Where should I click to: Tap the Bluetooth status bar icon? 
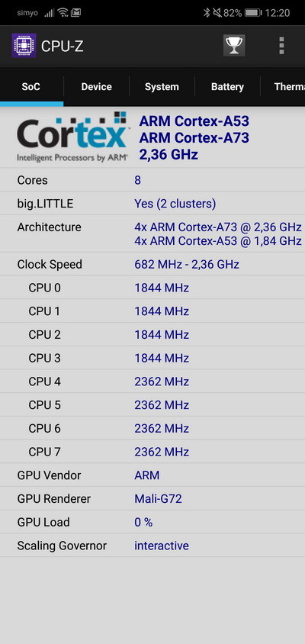pyautogui.click(x=207, y=13)
